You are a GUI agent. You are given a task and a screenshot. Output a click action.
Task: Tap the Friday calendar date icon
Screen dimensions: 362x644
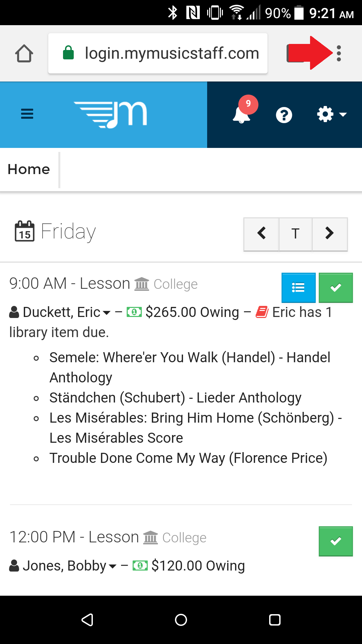click(24, 231)
